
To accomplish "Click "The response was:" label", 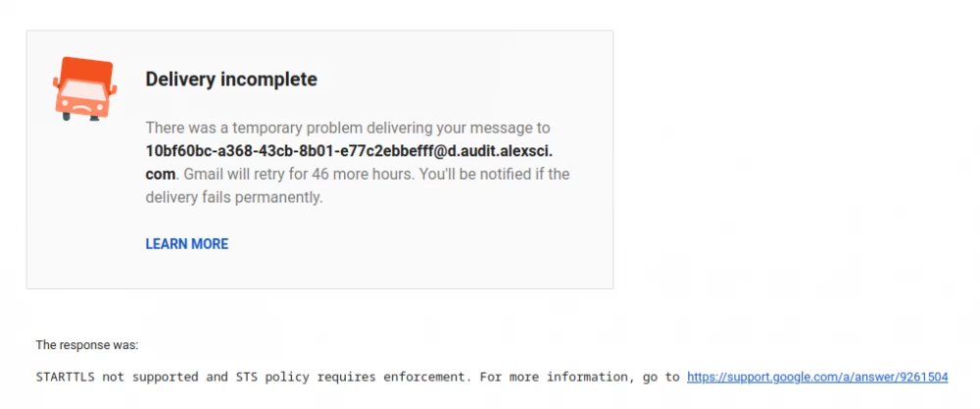I will click(x=87, y=345).
